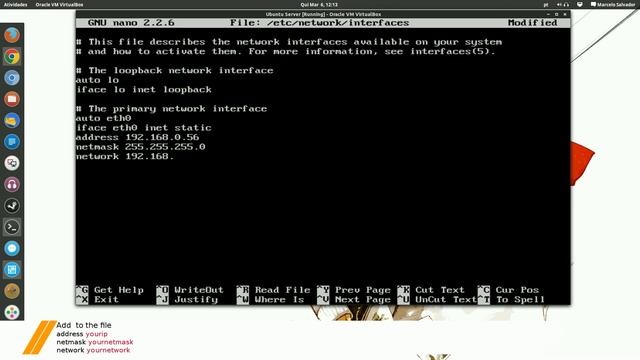Open the blue messaging dock icon
640x360 pixels.
(x=12, y=248)
